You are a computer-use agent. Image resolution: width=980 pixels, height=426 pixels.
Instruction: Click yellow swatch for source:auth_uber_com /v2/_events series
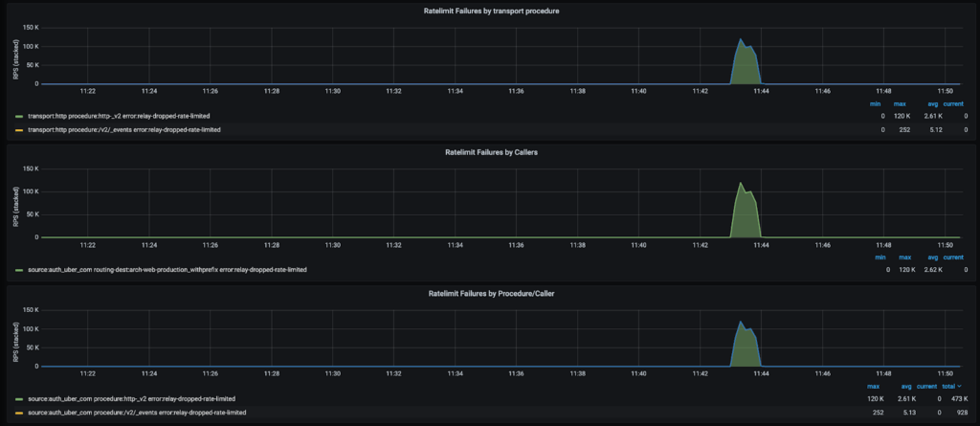tap(19, 412)
